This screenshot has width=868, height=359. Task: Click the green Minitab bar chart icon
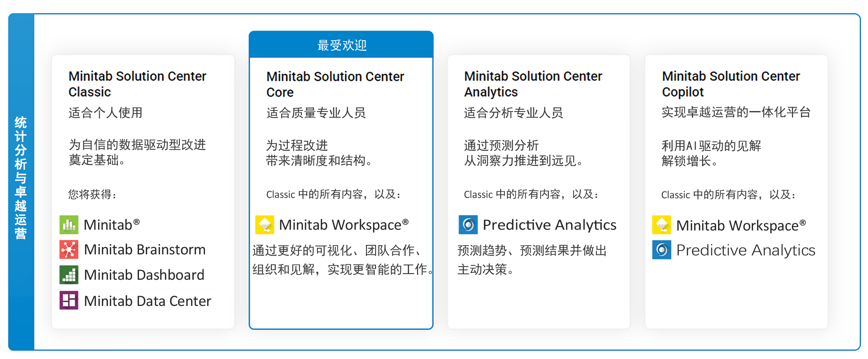69,225
